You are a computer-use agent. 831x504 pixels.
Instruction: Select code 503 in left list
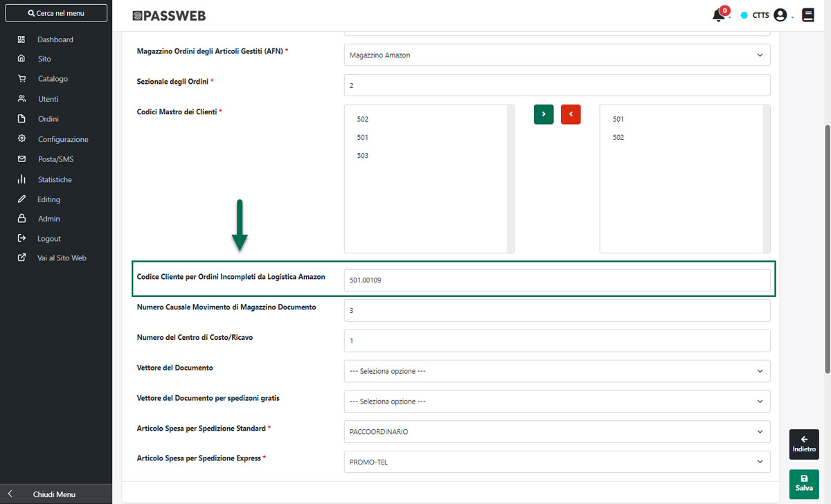pos(363,156)
